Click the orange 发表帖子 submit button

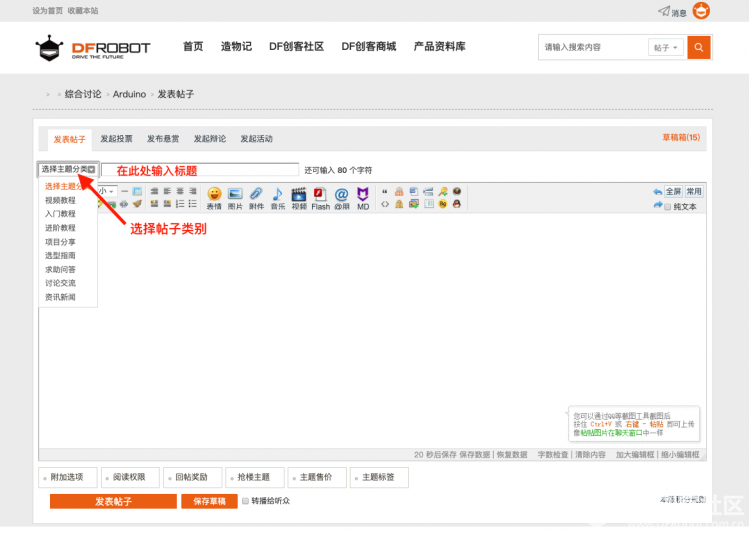[113, 501]
